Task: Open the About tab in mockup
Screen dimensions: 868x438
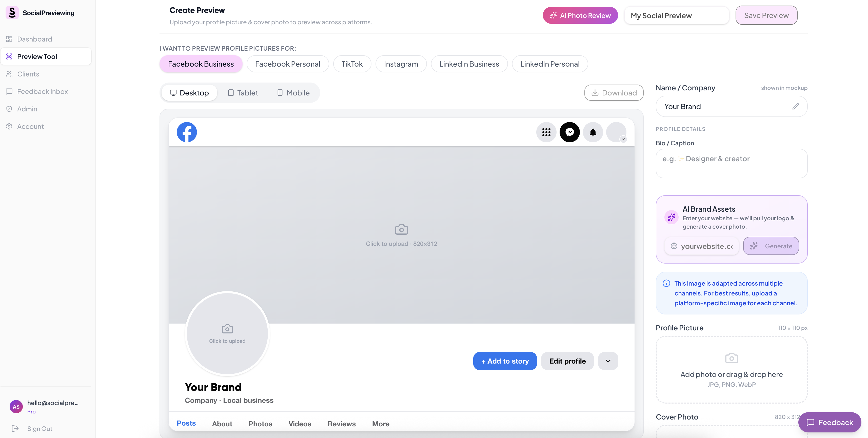Action: click(222, 424)
